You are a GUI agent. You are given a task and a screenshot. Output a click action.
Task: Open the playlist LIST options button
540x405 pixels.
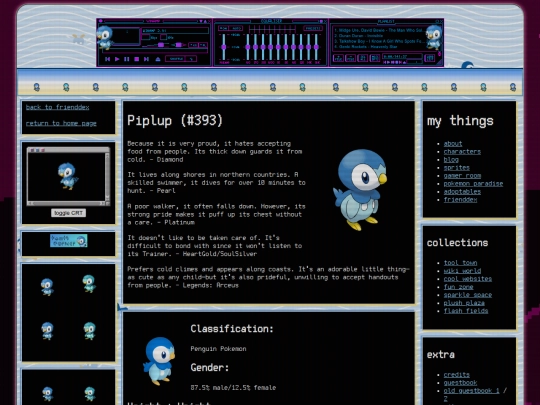429,58
